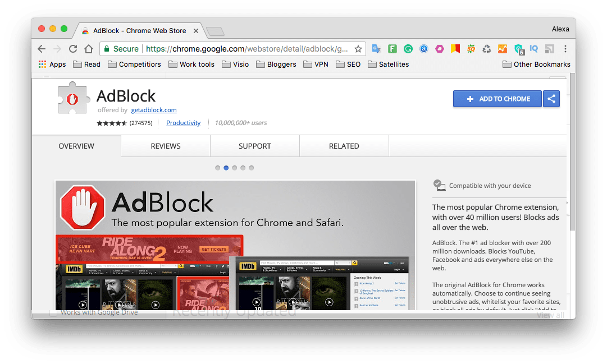Click the page vertical scrollbar
The width and height of the screenshot is (607, 364).
tap(572, 151)
